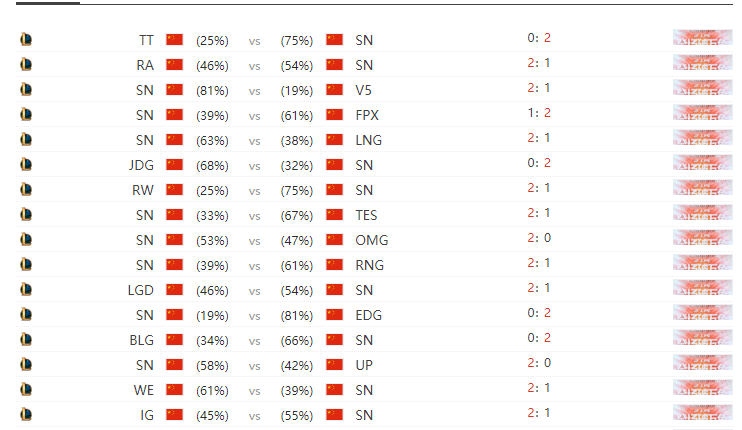Click banner thumbnail in SN vs V5 row
This screenshot has height=430, width=742.
[x=703, y=88]
